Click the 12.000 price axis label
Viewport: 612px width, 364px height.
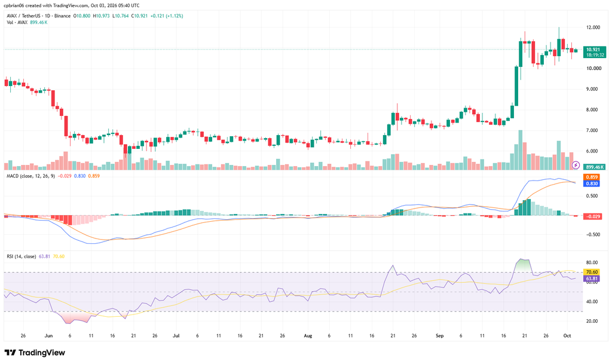click(593, 27)
